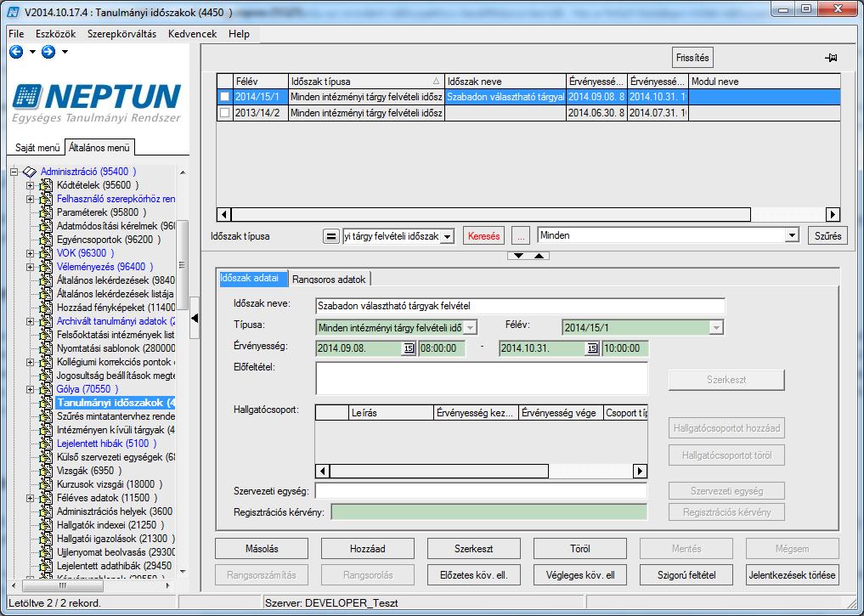The image size is (864, 616).
Task: Click the equals operator icon beside Időszak típusa
Action: pyautogui.click(x=330, y=236)
